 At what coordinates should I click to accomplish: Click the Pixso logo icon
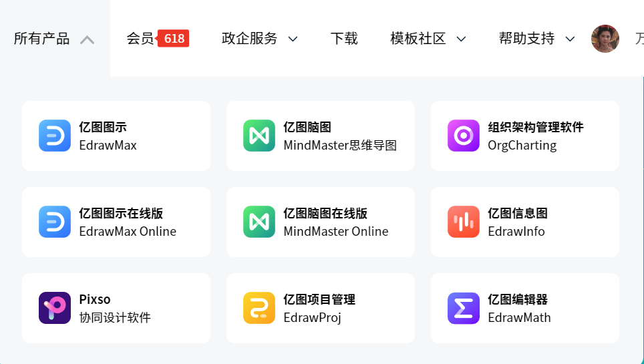coord(55,308)
